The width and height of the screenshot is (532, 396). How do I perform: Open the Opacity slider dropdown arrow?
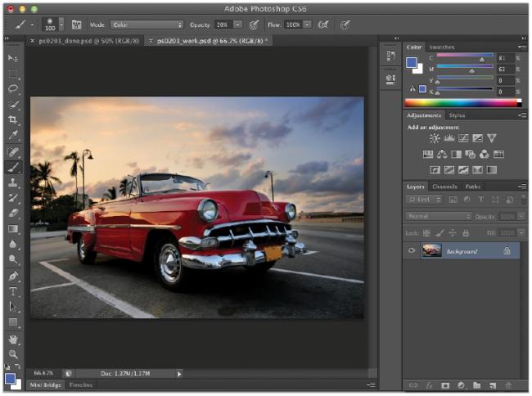238,25
